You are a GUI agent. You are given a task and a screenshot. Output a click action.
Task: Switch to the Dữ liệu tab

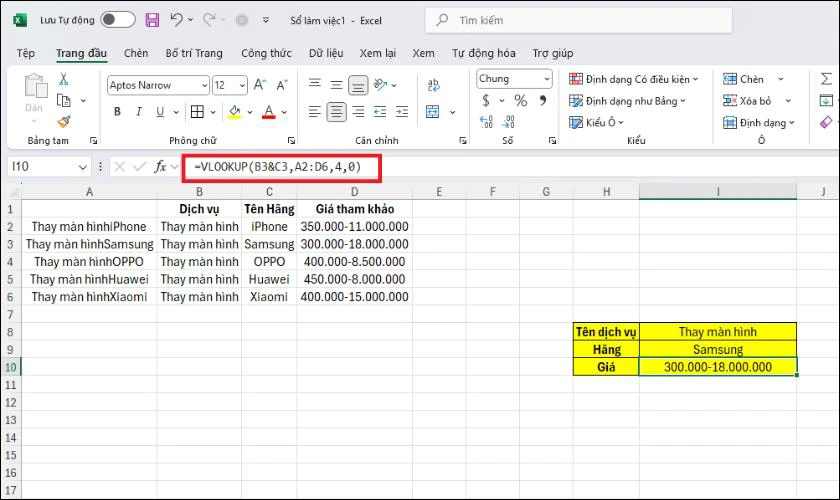pos(326,53)
